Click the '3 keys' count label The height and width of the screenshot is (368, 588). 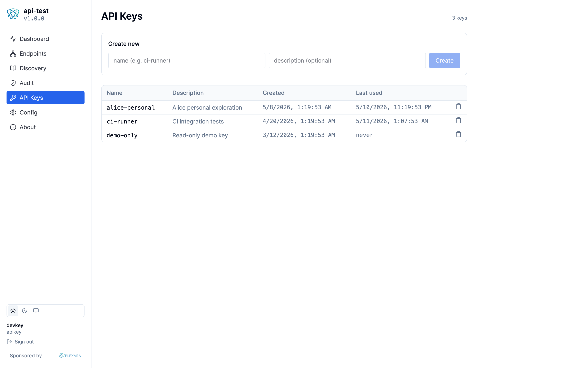[459, 18]
